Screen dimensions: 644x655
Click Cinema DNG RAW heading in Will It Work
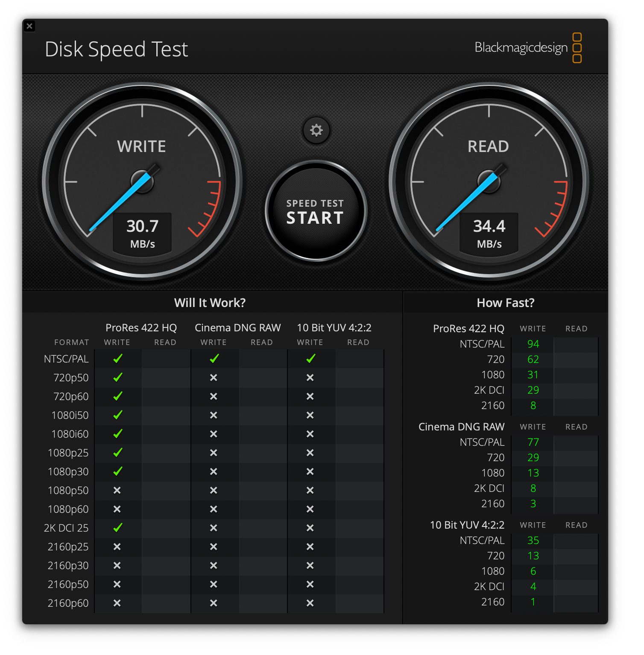tap(238, 327)
